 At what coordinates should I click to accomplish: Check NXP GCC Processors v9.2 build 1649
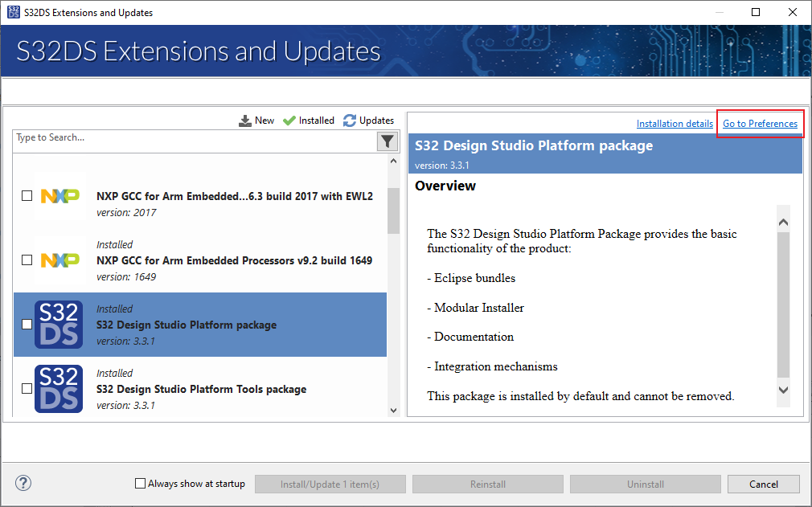pos(27,260)
